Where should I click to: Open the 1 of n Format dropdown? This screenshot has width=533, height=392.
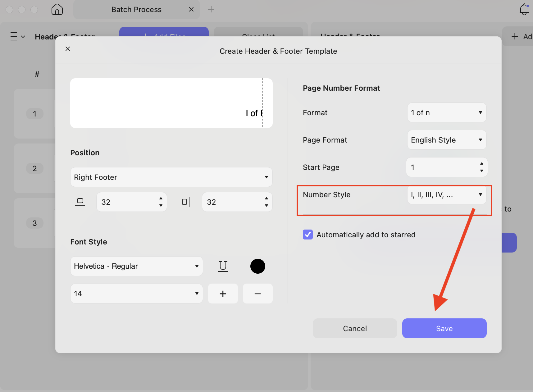coord(446,112)
